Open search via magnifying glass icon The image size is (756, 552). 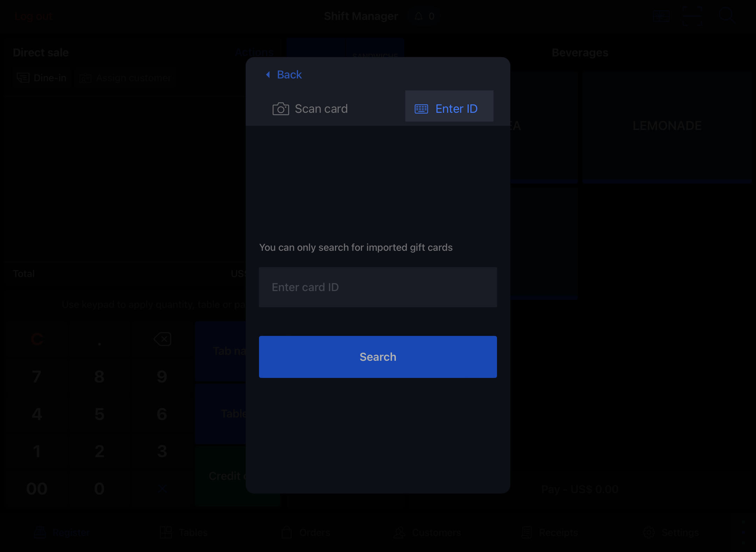[x=727, y=16]
